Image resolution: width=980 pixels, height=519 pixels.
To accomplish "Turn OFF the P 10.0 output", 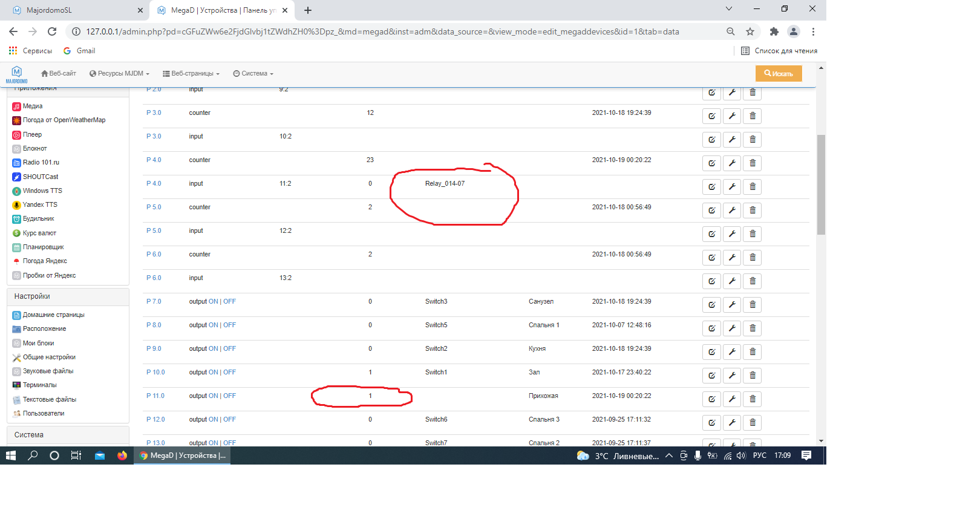I will 229,372.
